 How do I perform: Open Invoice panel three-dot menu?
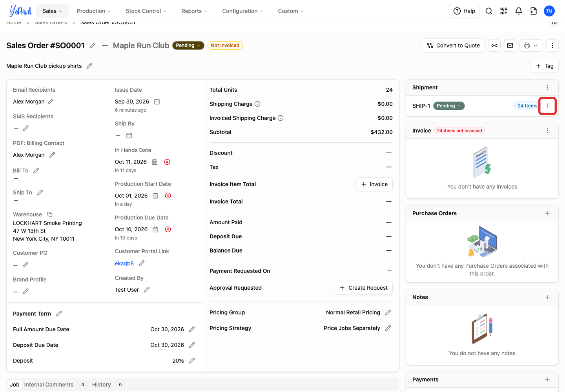pos(547,131)
